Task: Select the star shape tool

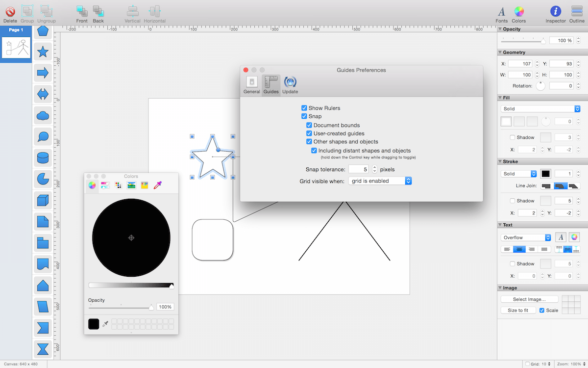Action: tap(43, 52)
